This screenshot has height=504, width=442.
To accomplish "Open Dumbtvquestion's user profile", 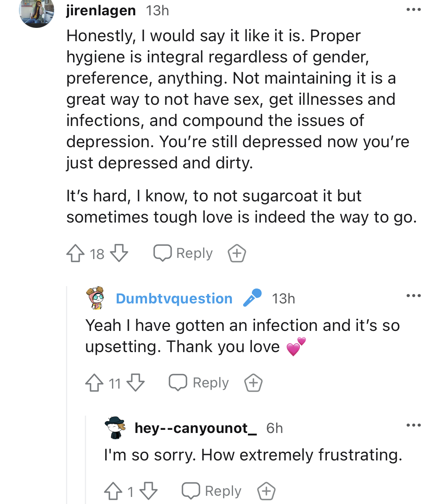I will point(174,299).
